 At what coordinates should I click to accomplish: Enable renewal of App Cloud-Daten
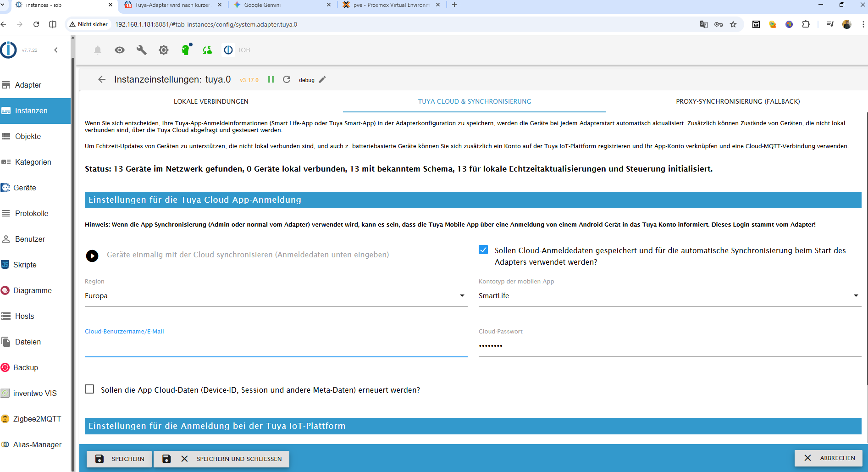click(x=89, y=389)
